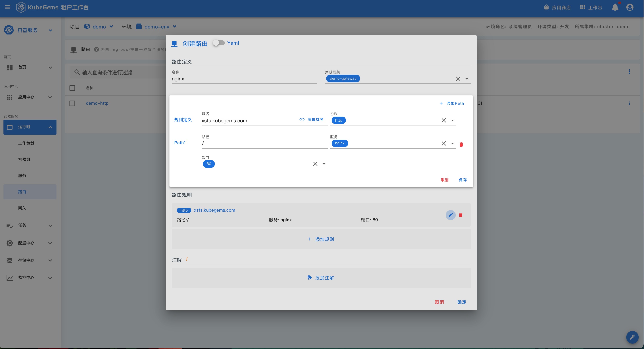Click 添加注解 button

point(321,278)
